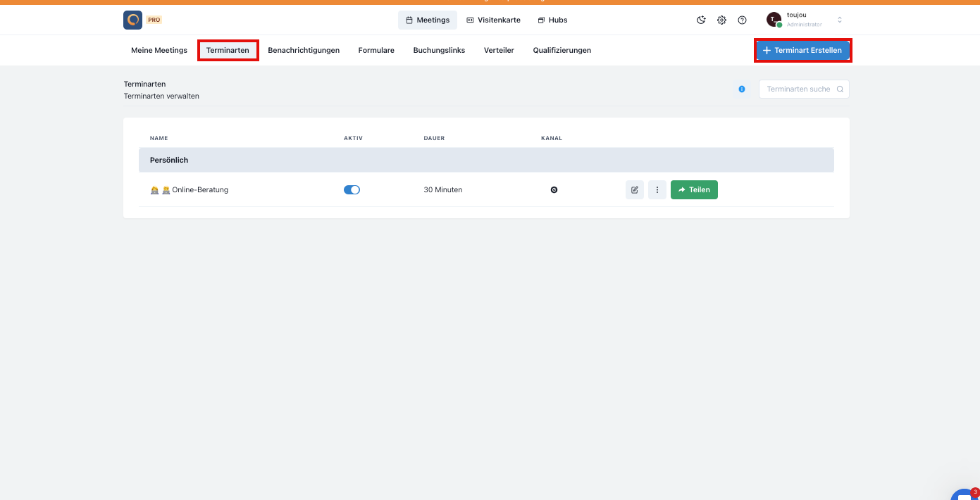The height and width of the screenshot is (500, 980).
Task: Switch to the Visitenkarte section
Action: 493,20
